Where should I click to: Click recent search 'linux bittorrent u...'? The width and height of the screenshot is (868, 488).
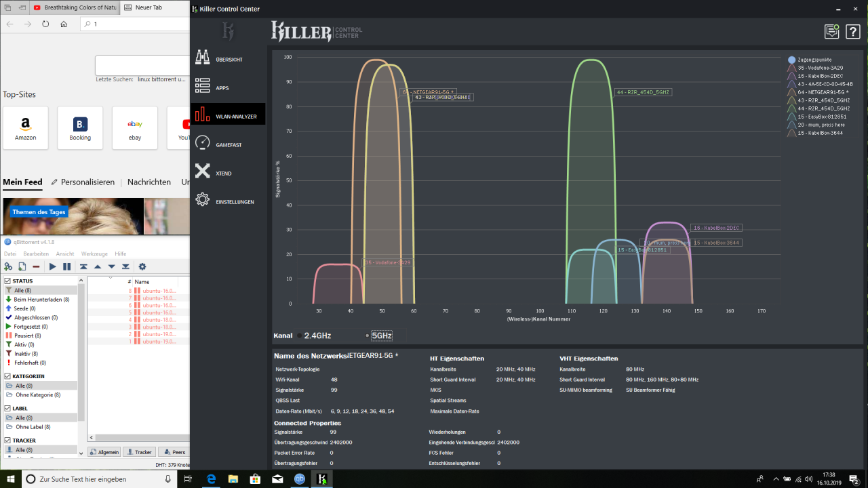coord(161,79)
